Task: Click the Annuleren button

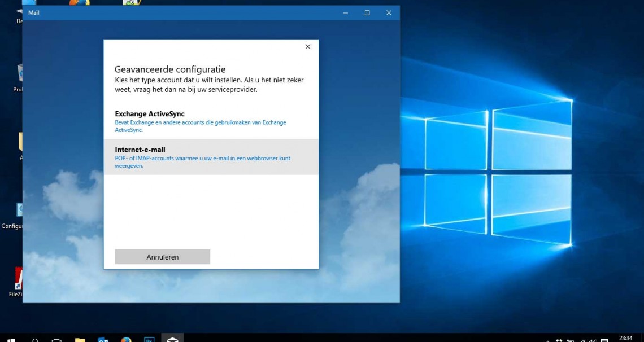Action: pos(163,257)
